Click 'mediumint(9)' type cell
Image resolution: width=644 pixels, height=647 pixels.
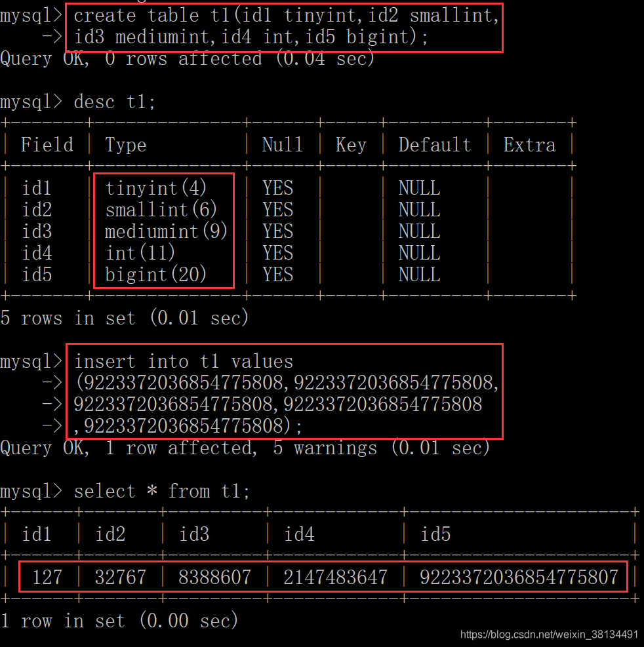point(166,231)
